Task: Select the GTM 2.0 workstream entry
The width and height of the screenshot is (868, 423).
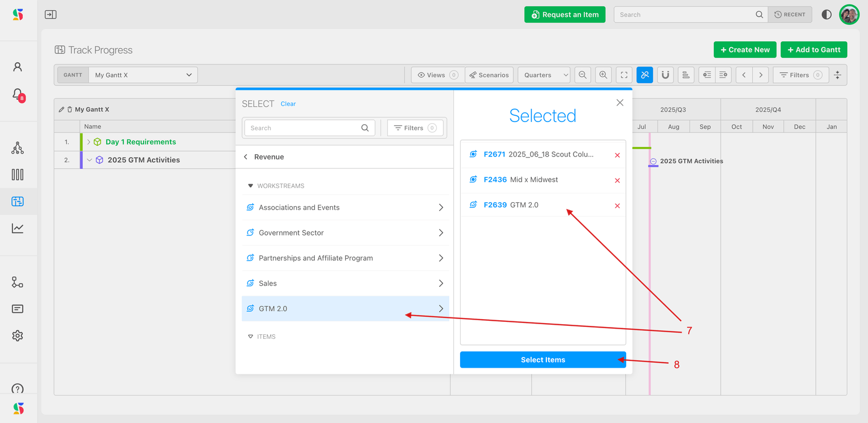Action: pos(345,309)
